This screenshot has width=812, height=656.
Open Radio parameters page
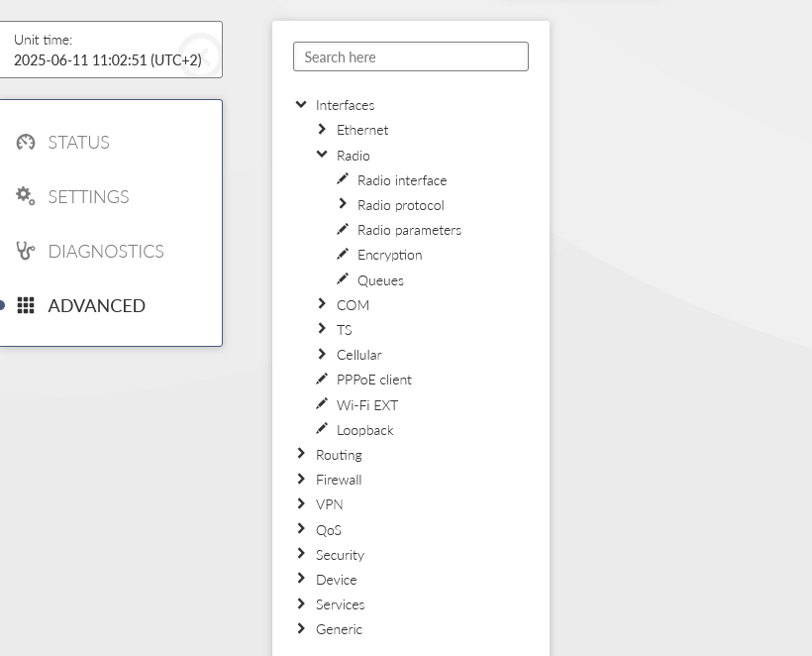point(409,230)
